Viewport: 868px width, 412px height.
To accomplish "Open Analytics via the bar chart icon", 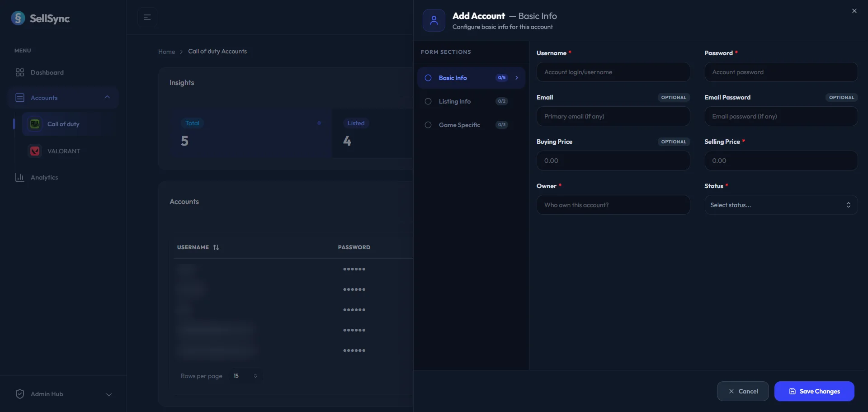I will [20, 177].
